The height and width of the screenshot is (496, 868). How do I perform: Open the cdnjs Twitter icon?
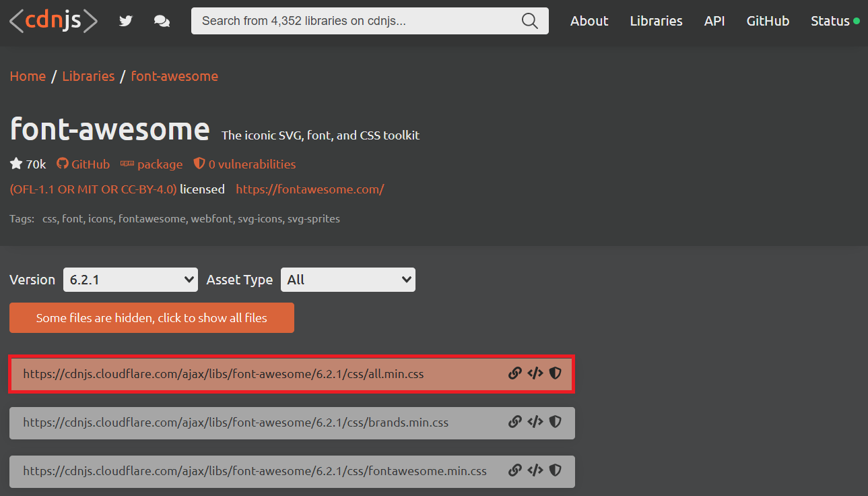126,21
